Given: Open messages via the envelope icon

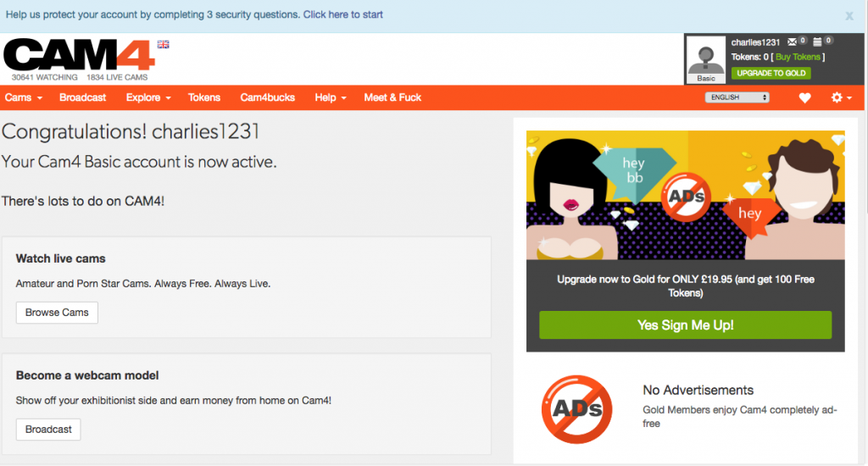Looking at the screenshot, I should pyautogui.click(x=792, y=42).
